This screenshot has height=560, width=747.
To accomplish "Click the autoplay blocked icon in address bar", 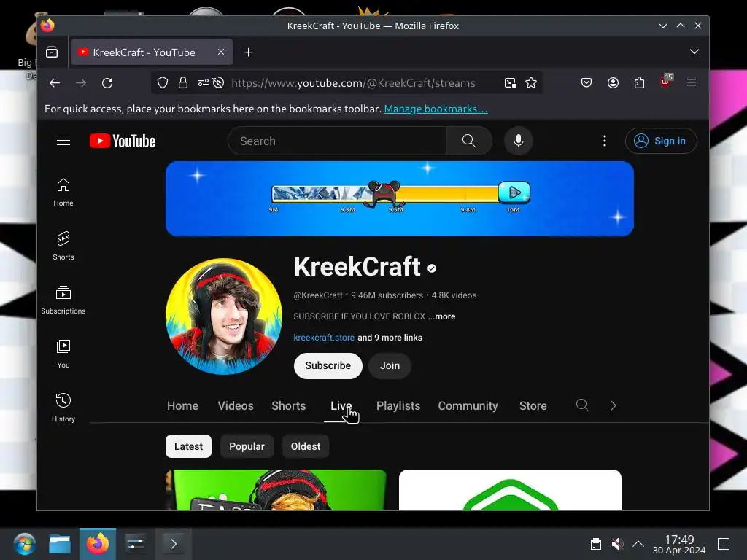I will 219,83.
